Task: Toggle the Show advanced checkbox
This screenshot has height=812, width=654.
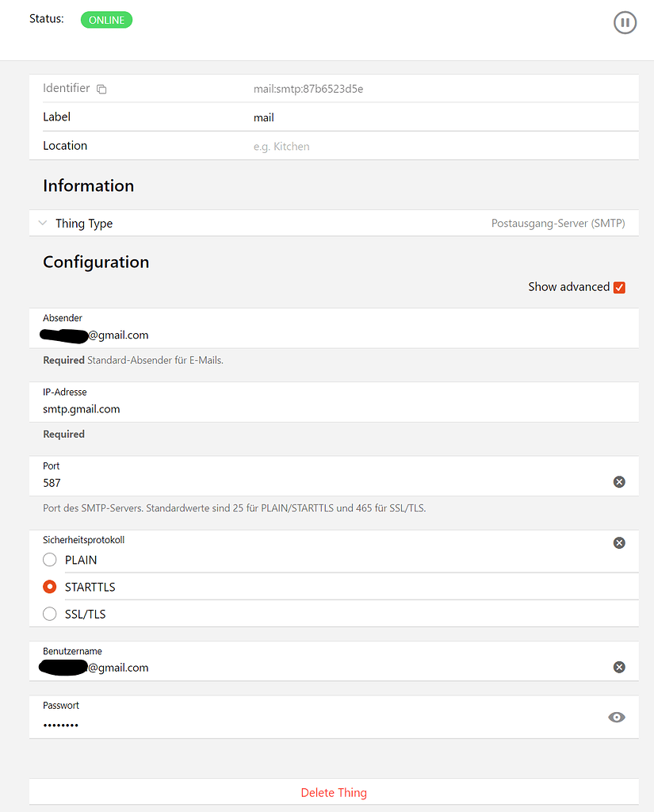Action: pos(619,287)
